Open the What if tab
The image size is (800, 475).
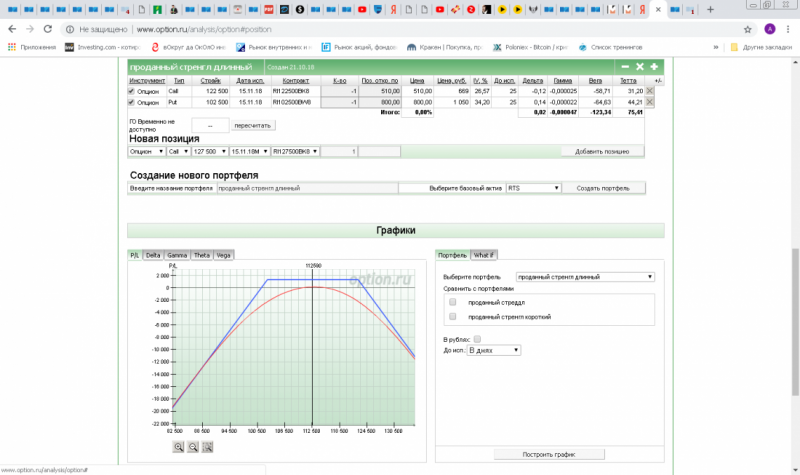point(484,255)
